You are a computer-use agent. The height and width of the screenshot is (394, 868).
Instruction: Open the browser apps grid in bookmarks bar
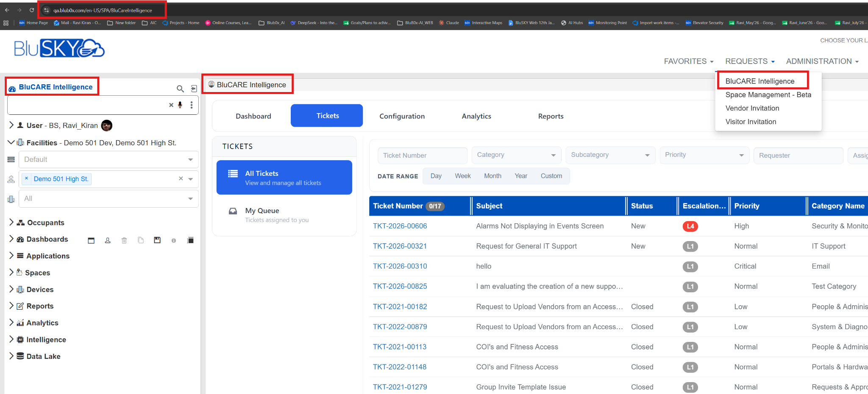(6, 23)
